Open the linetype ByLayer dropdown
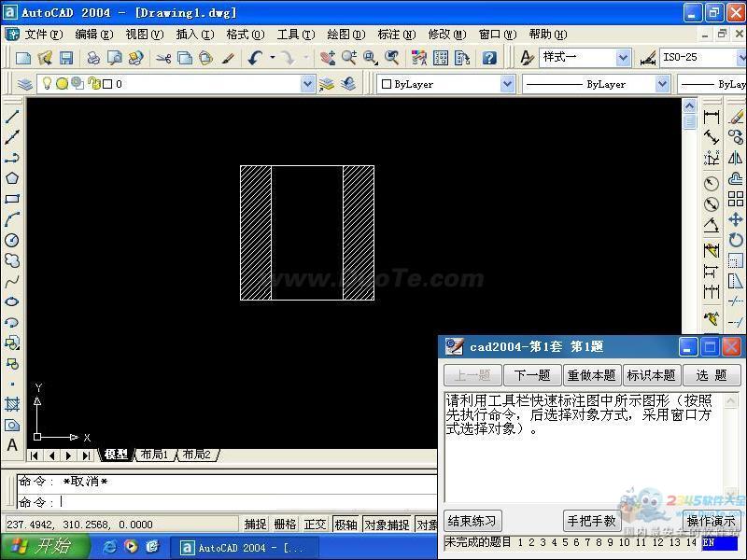This screenshot has height=560, width=747. click(x=662, y=84)
